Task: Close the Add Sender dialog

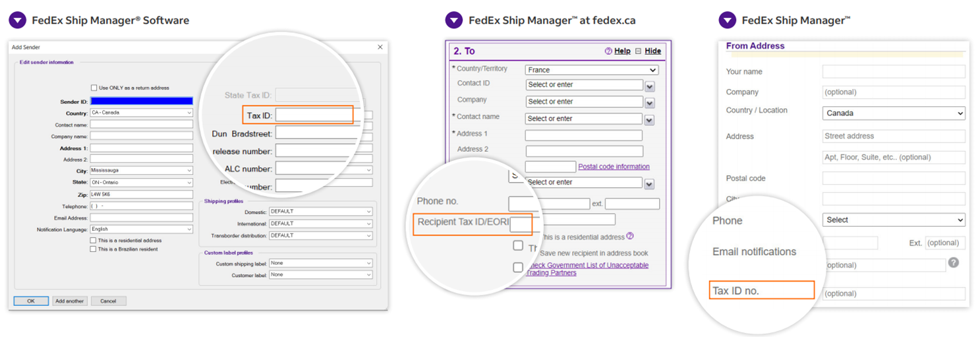Action: click(x=380, y=47)
